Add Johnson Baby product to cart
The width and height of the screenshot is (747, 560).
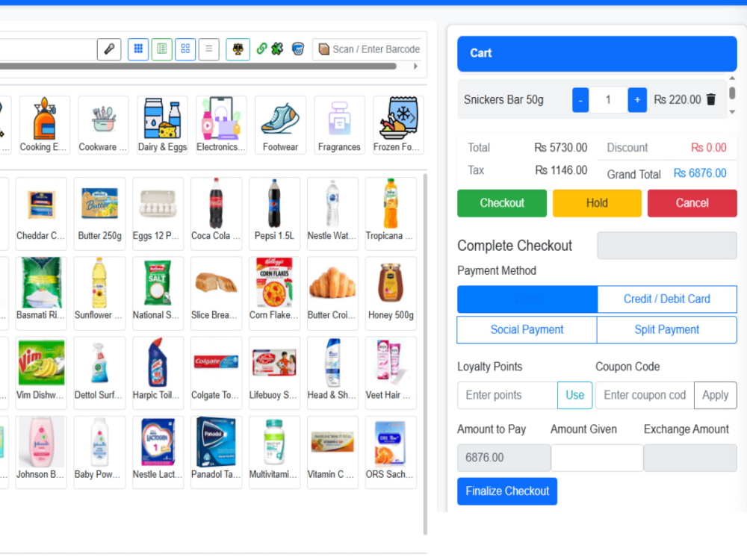pyautogui.click(x=41, y=452)
